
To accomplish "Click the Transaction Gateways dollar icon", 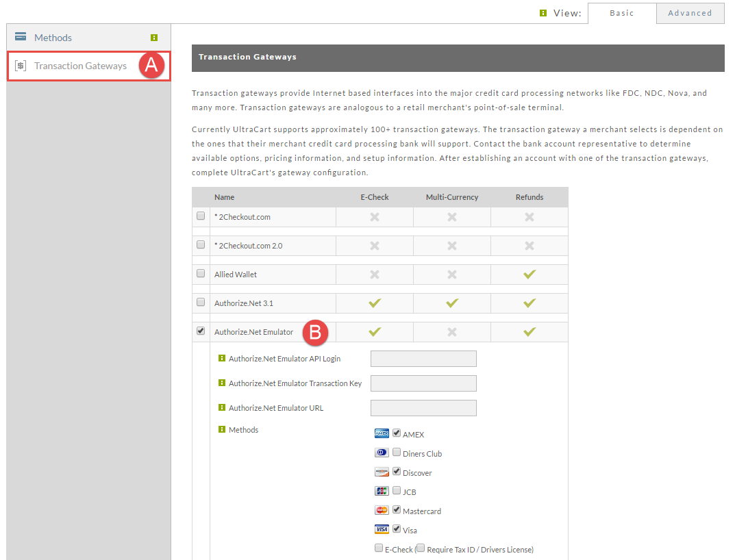I will click(21, 66).
